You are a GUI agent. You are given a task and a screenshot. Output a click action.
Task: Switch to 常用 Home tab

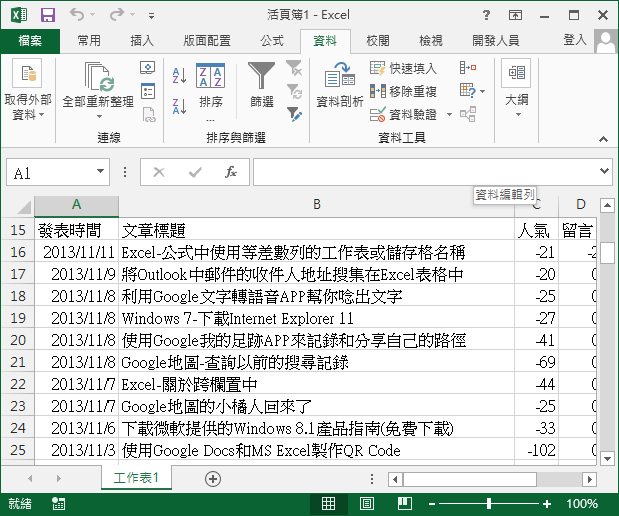tap(89, 41)
